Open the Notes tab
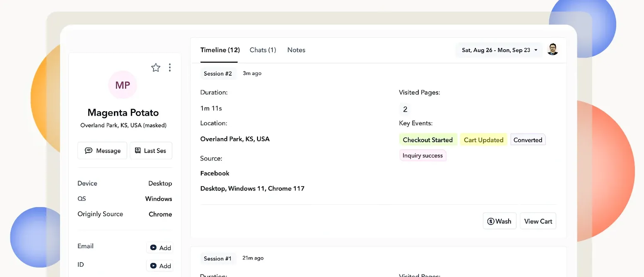This screenshot has width=644, height=277. [x=296, y=50]
